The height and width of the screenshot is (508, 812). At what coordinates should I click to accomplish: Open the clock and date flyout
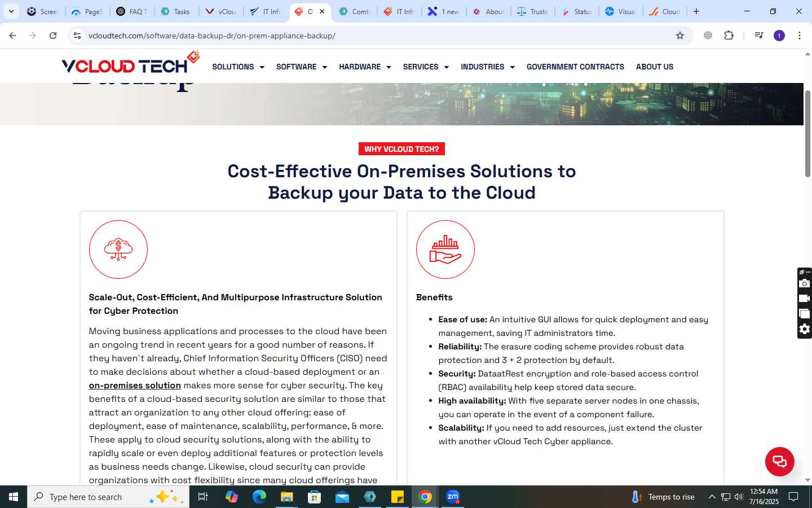pyautogui.click(x=764, y=497)
